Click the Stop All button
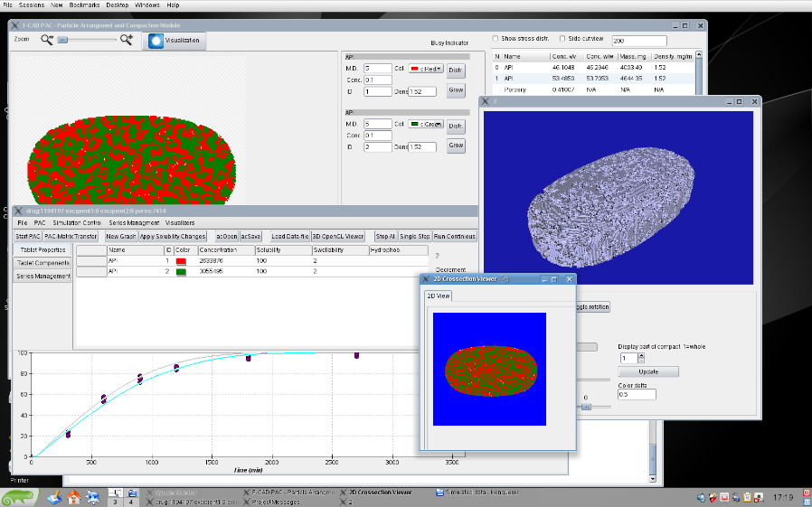 click(386, 237)
